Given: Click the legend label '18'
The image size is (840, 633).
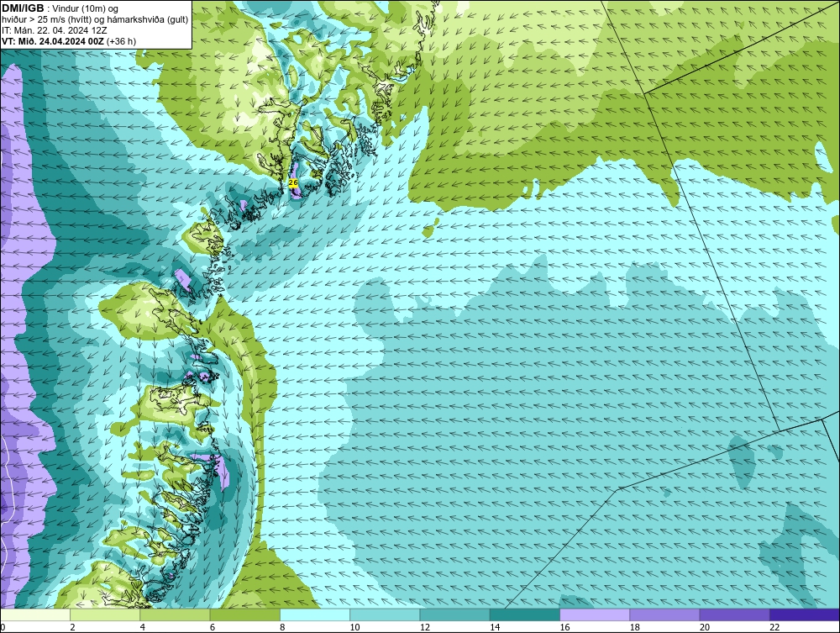Looking at the screenshot, I should tap(635, 627).
